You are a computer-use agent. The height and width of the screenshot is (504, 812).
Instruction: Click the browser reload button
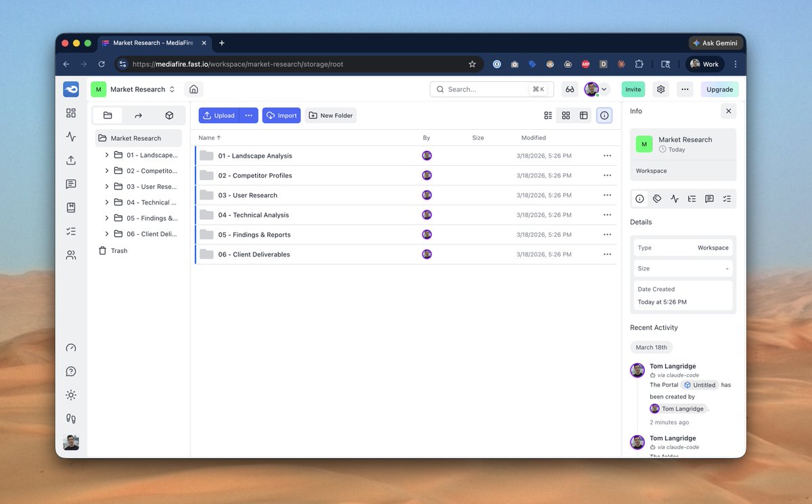(x=101, y=64)
